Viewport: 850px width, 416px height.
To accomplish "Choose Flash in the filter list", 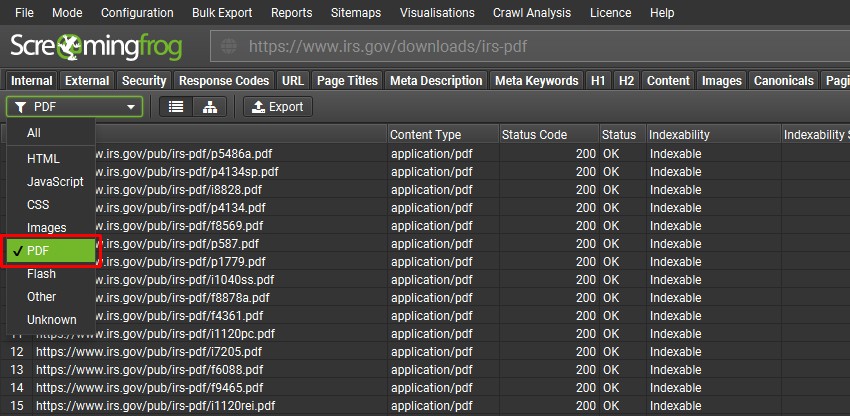I will pos(51,274).
